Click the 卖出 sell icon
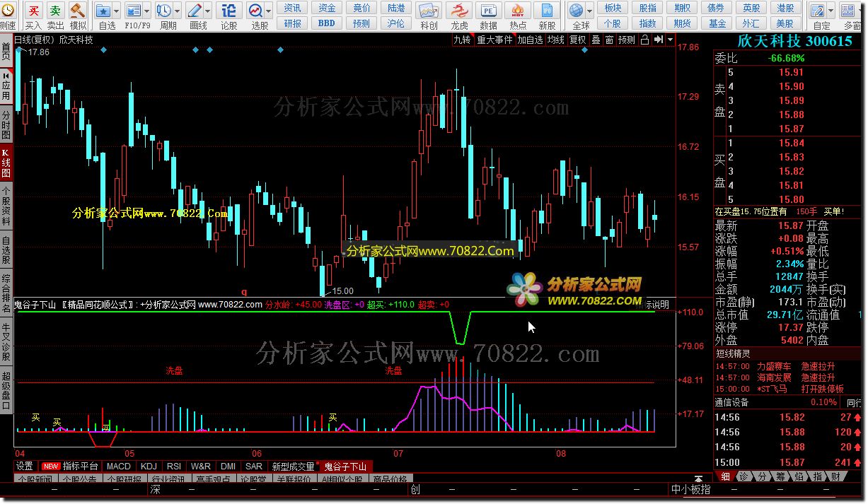 [56, 11]
